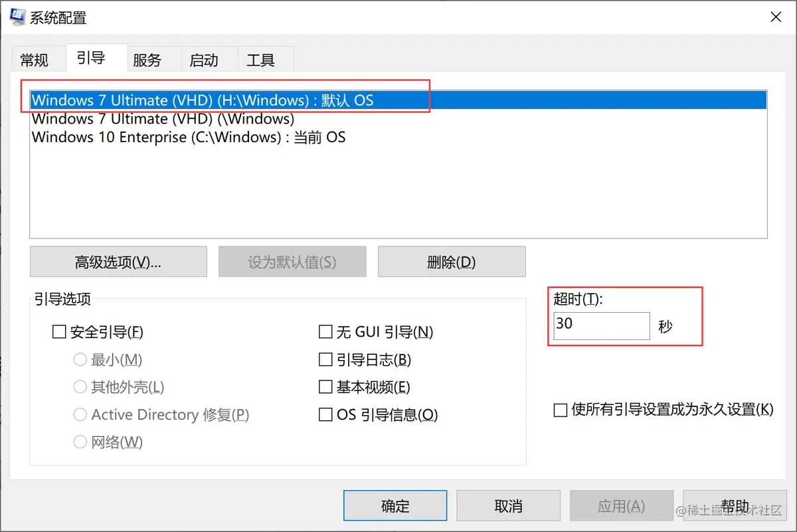Select Windows 10 Enterprise (C:\Windows) 当前 OS entry

pyautogui.click(x=398, y=137)
